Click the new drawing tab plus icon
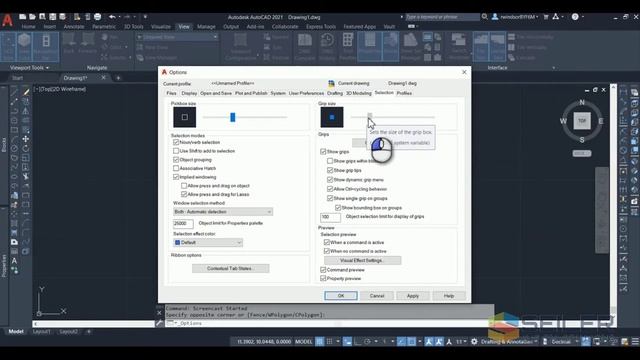The height and width of the screenshot is (360, 640). [118, 78]
